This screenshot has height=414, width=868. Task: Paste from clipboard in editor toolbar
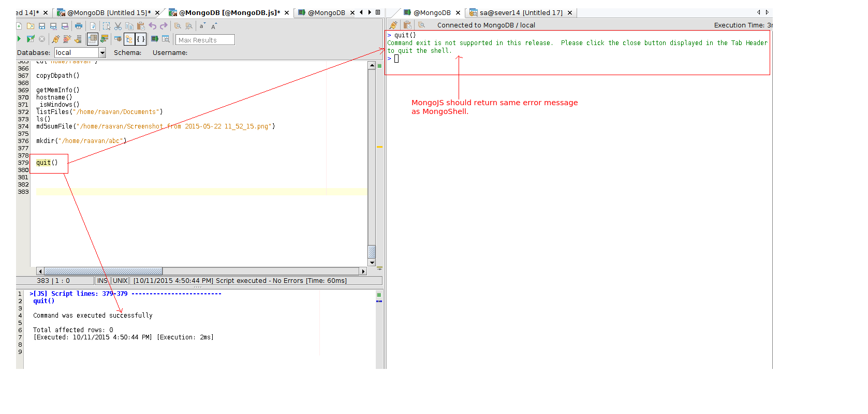[x=141, y=26]
